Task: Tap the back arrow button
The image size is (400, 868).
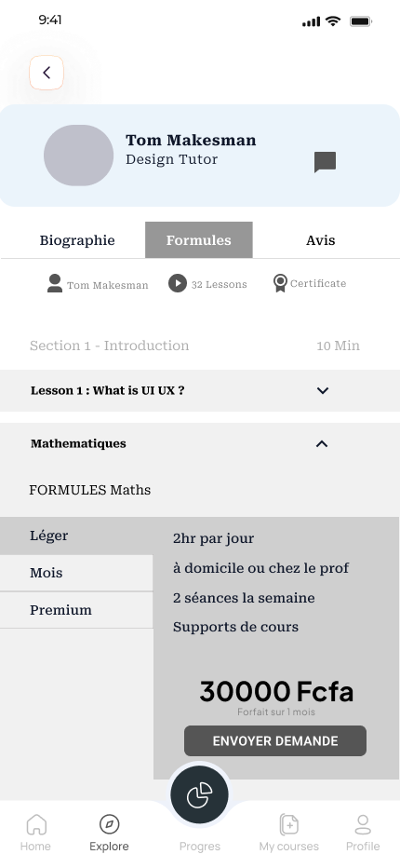Action: (x=47, y=73)
